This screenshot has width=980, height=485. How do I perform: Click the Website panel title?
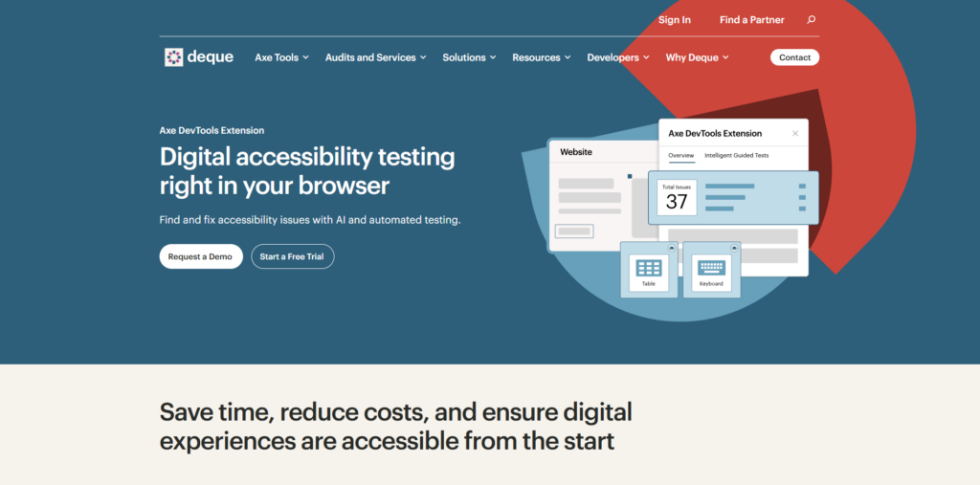click(575, 152)
